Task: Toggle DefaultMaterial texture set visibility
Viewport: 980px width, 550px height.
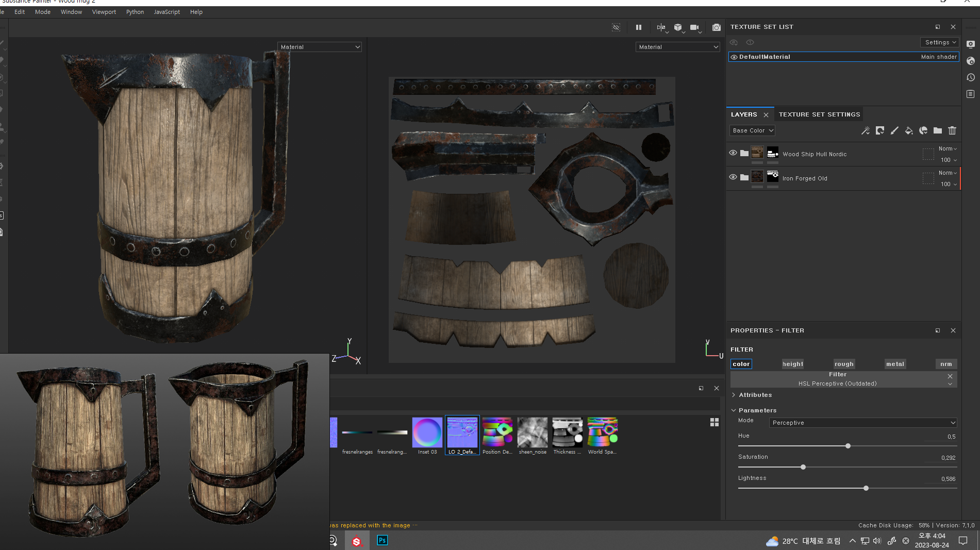Action: (x=734, y=57)
